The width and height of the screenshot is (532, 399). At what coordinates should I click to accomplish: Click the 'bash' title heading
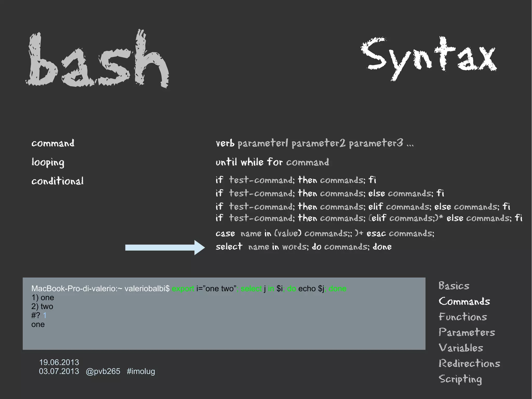click(x=97, y=59)
